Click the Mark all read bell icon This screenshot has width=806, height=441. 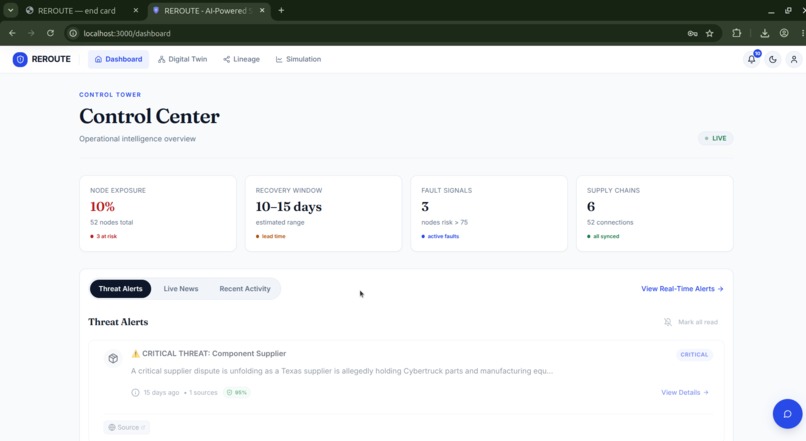pos(668,322)
